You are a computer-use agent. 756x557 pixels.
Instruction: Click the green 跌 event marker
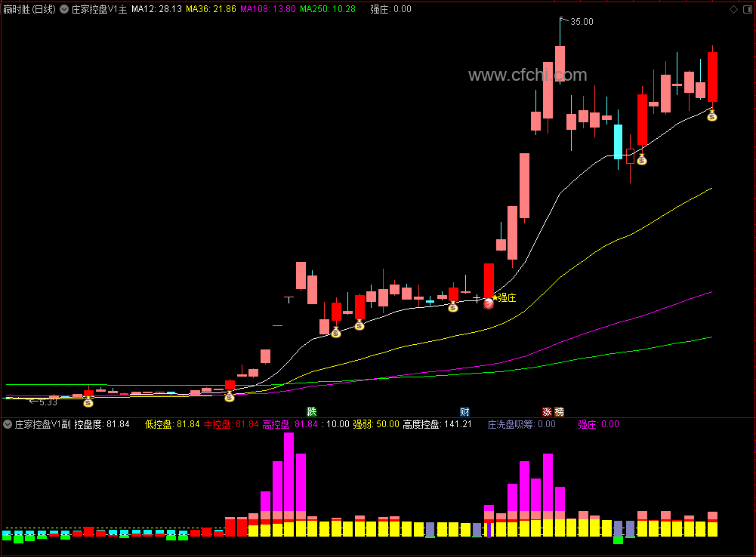coord(312,411)
